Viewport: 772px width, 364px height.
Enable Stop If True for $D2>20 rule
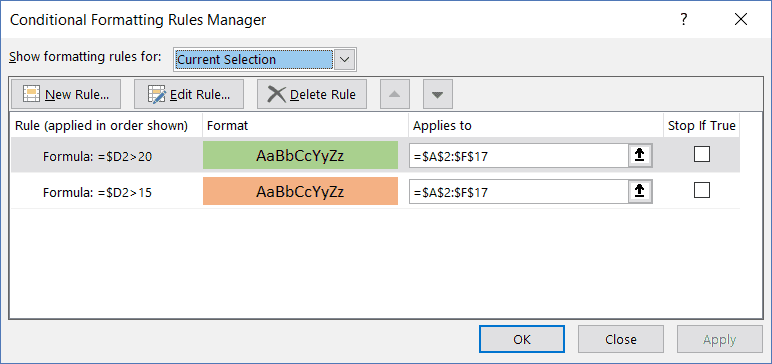pos(702,154)
